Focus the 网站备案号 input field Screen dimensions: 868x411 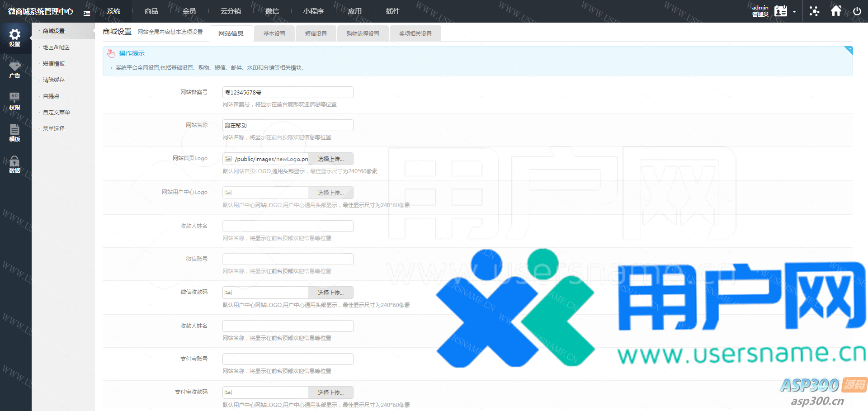[x=288, y=92]
